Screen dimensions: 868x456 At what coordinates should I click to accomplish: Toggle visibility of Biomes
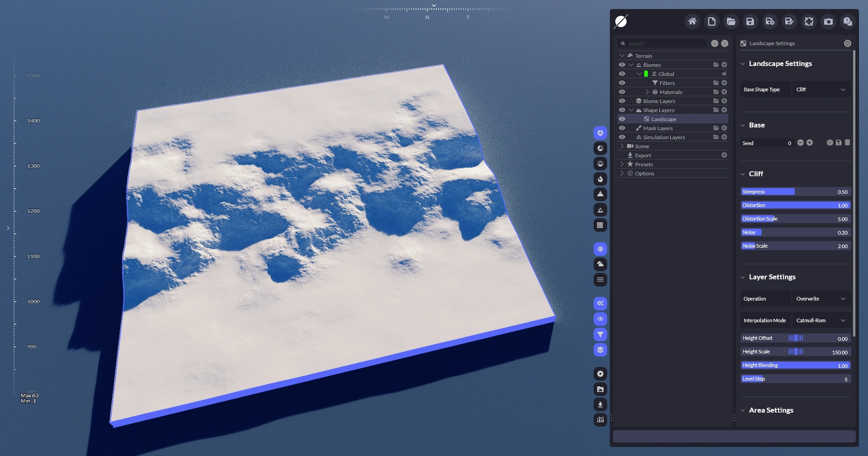[x=622, y=65]
